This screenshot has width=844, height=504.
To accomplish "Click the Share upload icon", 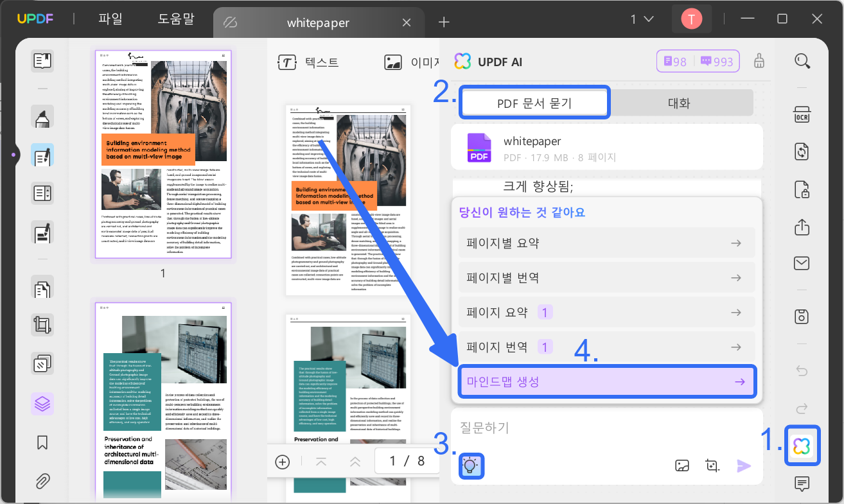I will [802, 227].
